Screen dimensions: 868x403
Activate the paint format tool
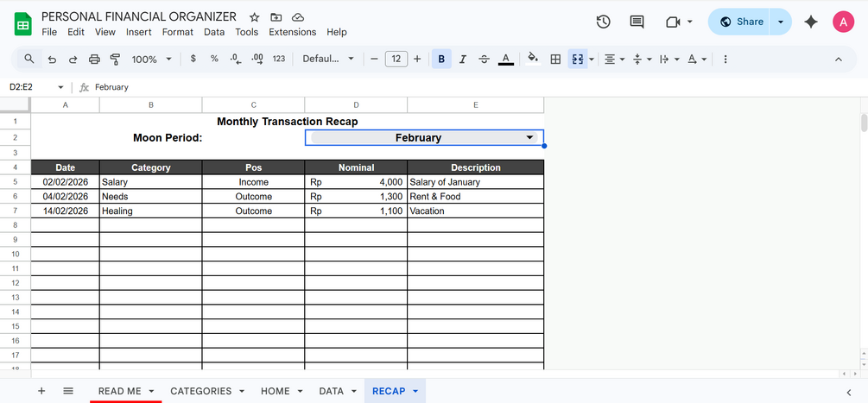click(115, 60)
